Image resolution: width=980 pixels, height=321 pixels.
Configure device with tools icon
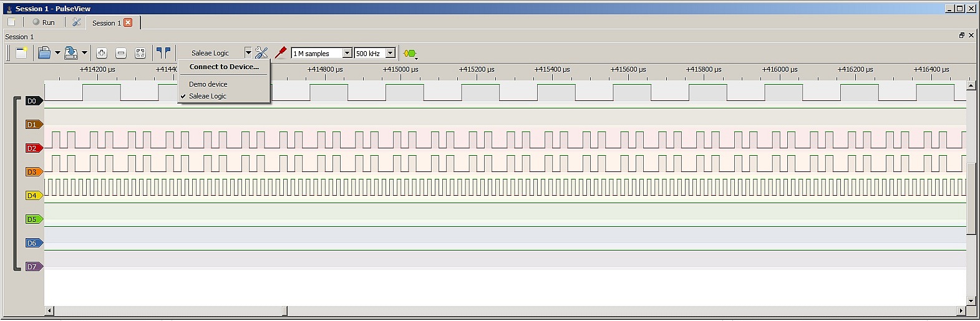(261, 53)
